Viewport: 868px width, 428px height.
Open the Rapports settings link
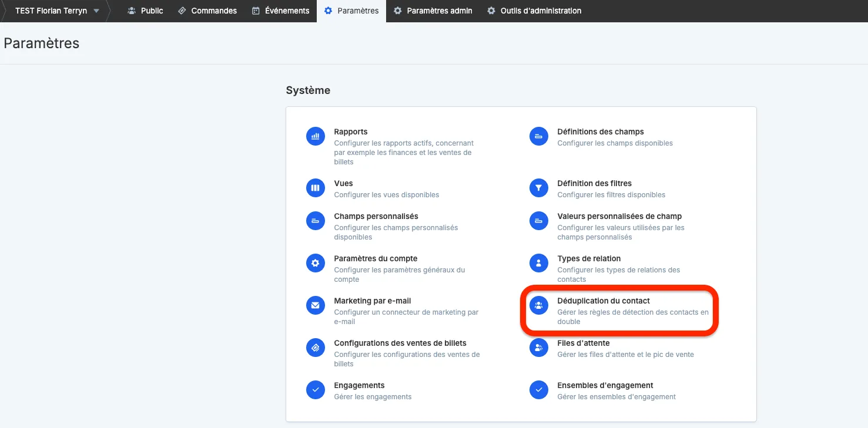coord(351,132)
